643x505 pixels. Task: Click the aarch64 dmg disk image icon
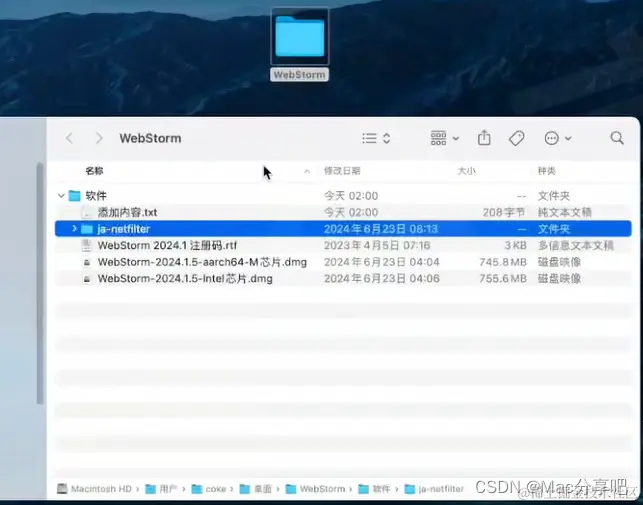87,262
